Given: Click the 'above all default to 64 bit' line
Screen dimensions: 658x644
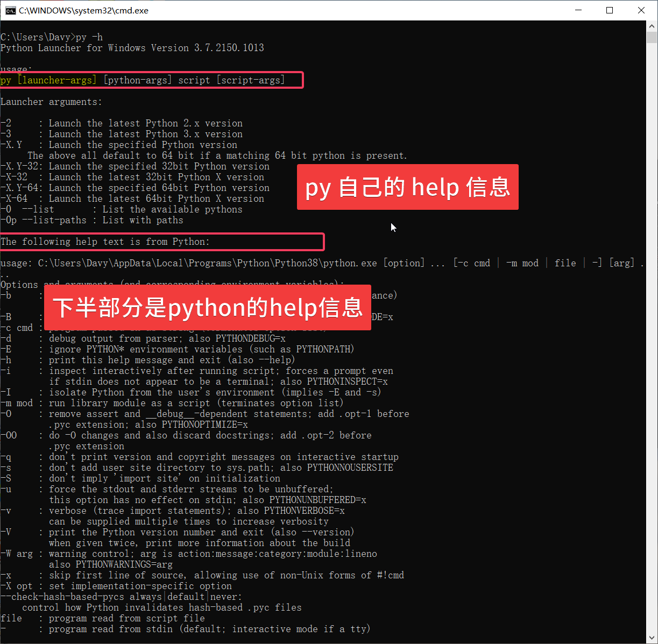Looking at the screenshot, I should [x=217, y=155].
